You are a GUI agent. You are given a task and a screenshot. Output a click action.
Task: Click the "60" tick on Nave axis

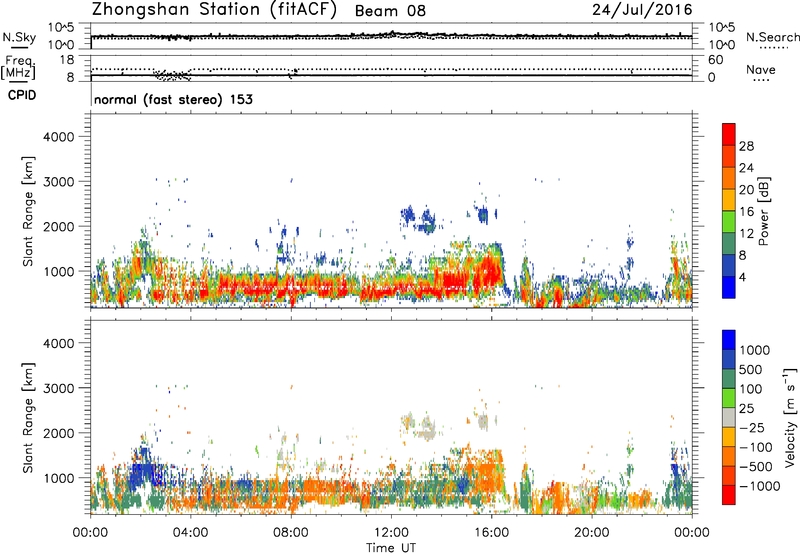point(715,60)
